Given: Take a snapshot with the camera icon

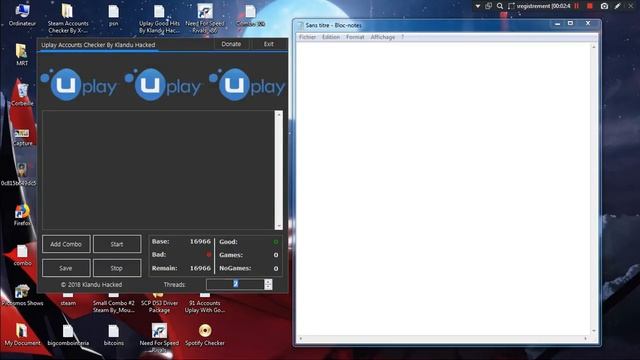Looking at the screenshot, I should coord(604,6).
